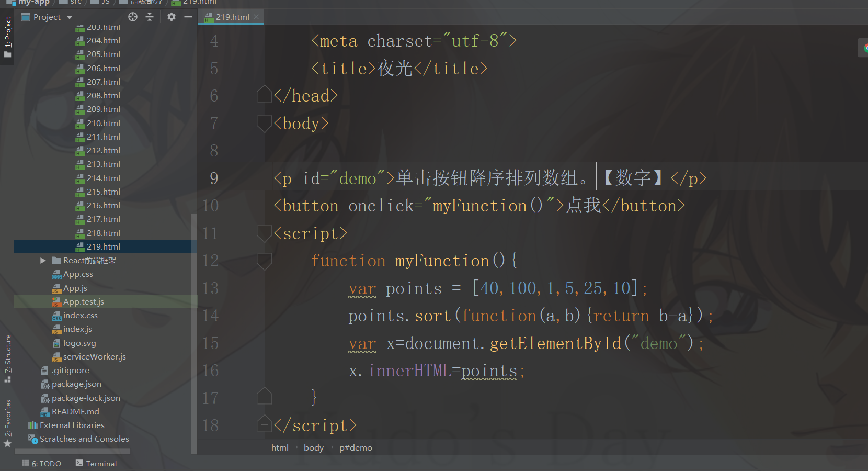Open index.css file

(x=75, y=316)
